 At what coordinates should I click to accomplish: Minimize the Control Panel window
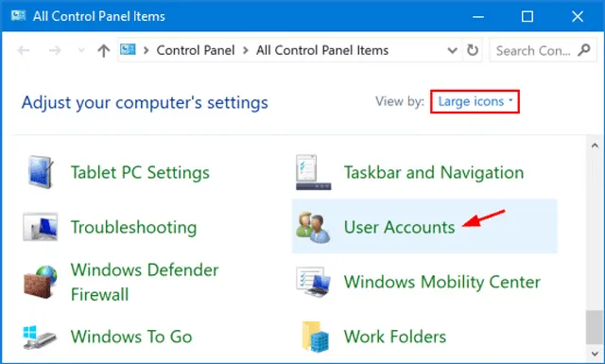coord(478,17)
